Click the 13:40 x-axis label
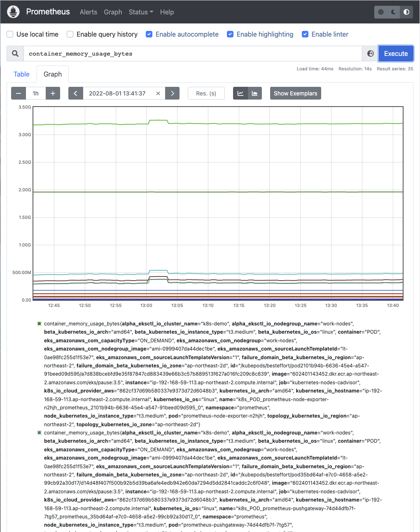The height and width of the screenshot is (532, 420). click(x=393, y=305)
